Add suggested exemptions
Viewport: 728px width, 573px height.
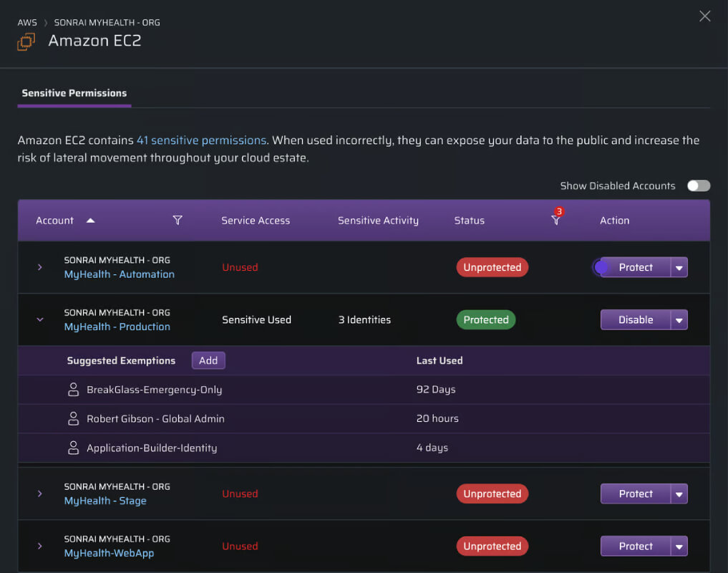click(208, 360)
